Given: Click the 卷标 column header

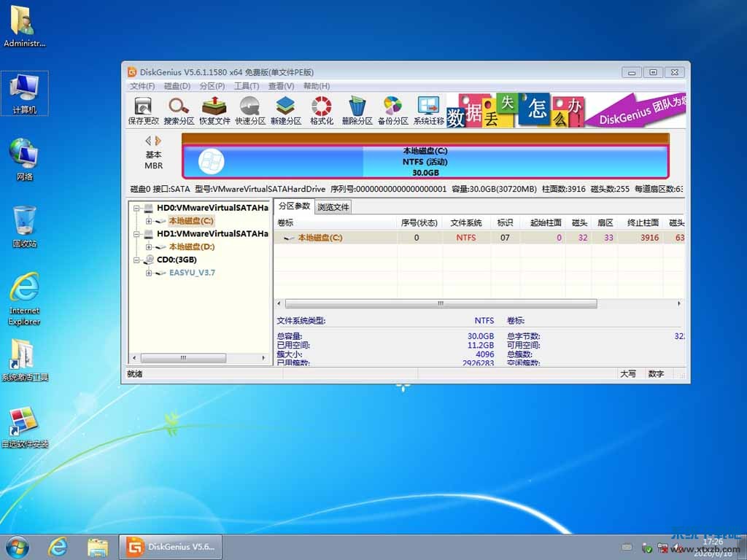Looking at the screenshot, I should coord(336,222).
